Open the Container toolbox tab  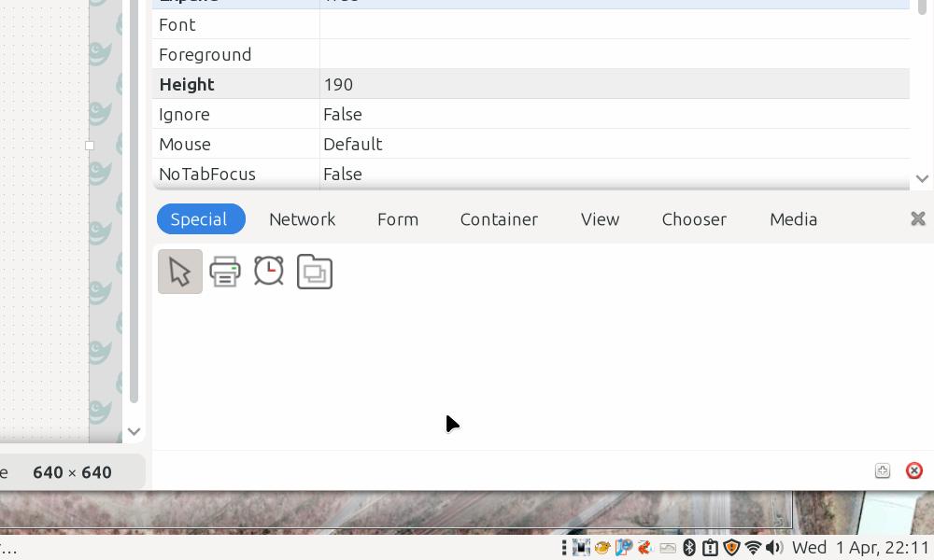coord(499,219)
